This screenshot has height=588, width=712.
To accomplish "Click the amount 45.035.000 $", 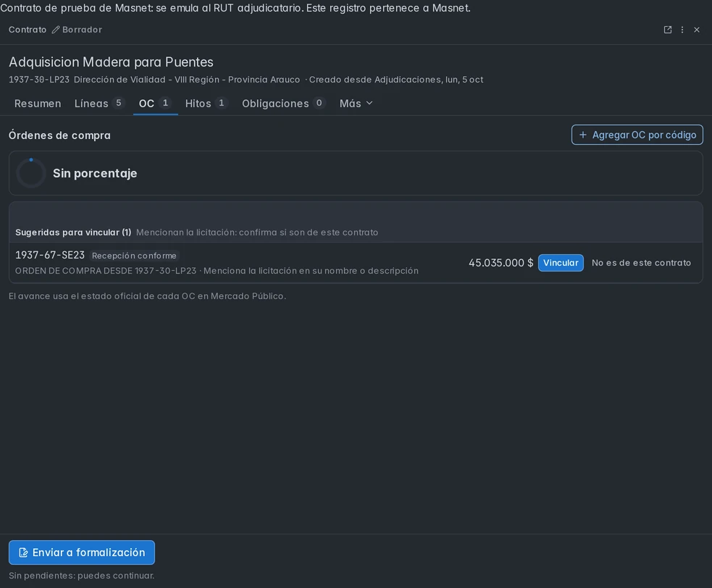I will point(501,263).
